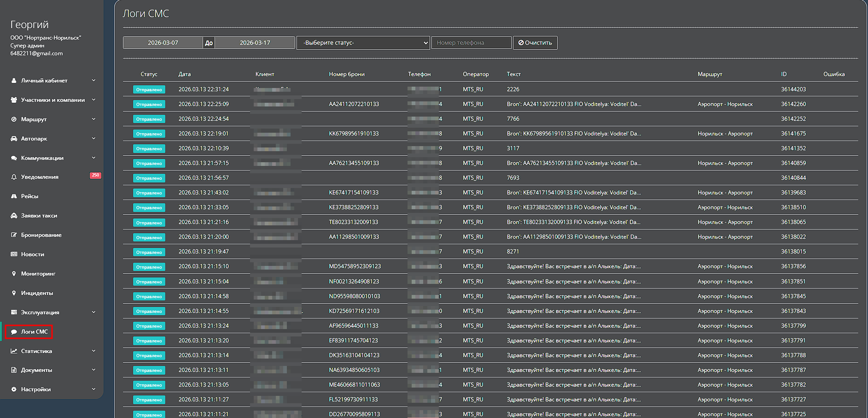Click the taxi icon beside Заявки такси
The width and height of the screenshot is (868, 418).
(14, 216)
